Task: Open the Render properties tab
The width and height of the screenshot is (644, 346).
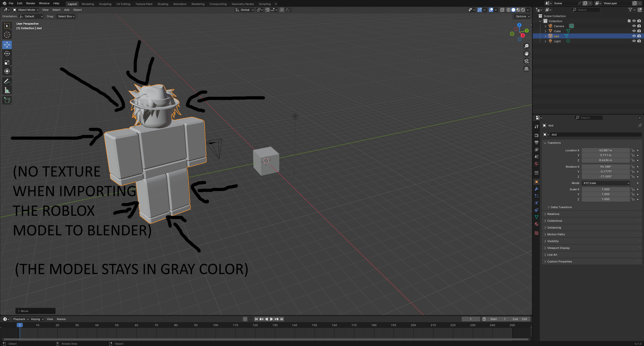Action: click(537, 135)
